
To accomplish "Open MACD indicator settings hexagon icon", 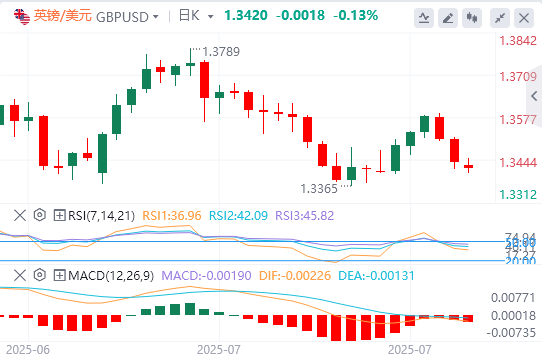I will (40, 275).
